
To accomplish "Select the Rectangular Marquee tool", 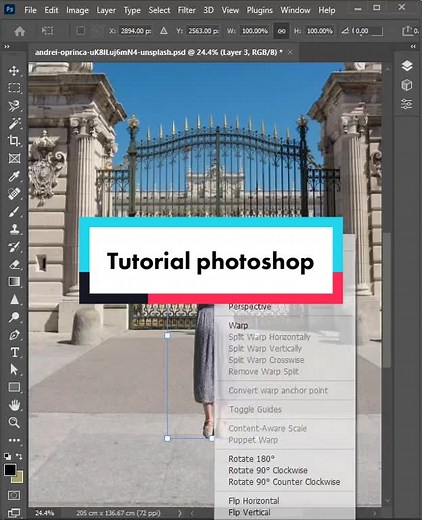I will tap(14, 88).
